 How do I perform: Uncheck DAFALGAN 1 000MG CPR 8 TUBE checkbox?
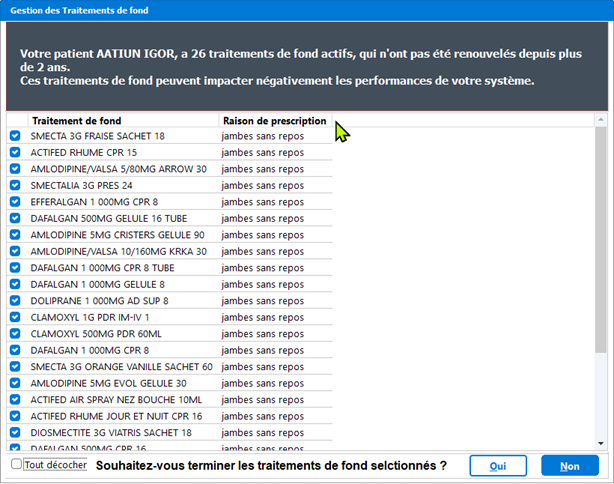click(x=15, y=268)
